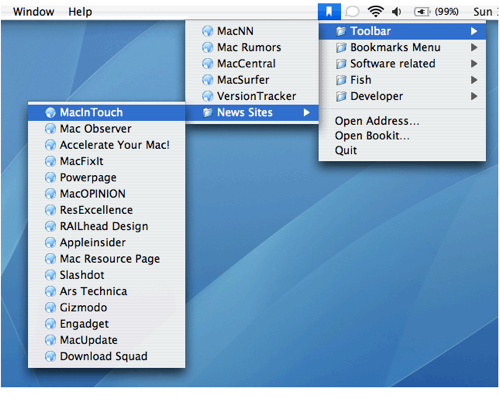Expand the Developer submenu arrow
This screenshot has height=399, width=500.
point(474,96)
